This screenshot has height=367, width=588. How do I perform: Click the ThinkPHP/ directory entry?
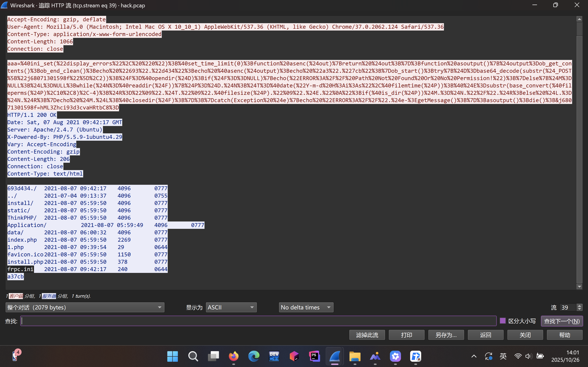coord(22,218)
